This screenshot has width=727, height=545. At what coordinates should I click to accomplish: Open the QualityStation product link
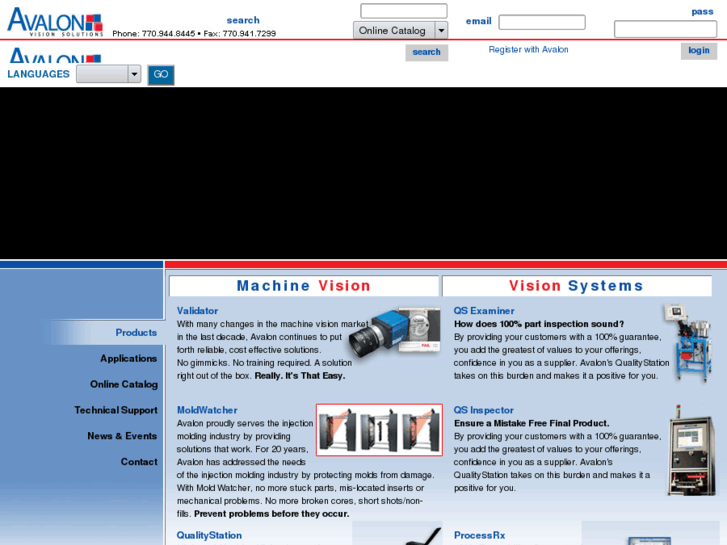tap(209, 535)
